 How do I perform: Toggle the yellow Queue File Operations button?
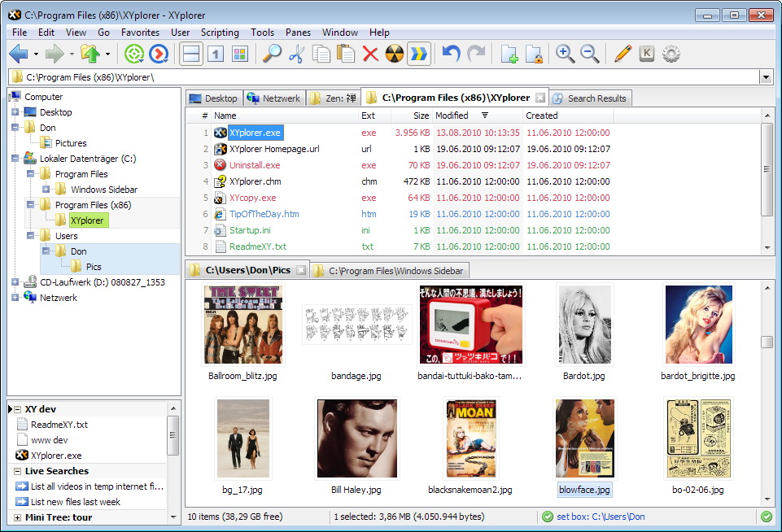419,54
